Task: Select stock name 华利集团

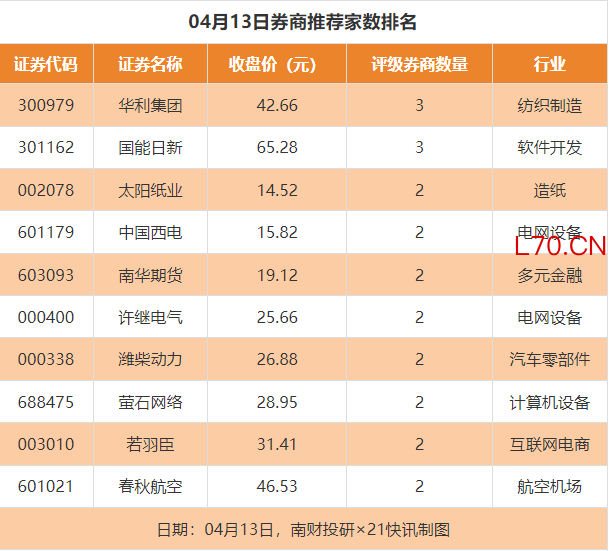Action: [x=150, y=105]
